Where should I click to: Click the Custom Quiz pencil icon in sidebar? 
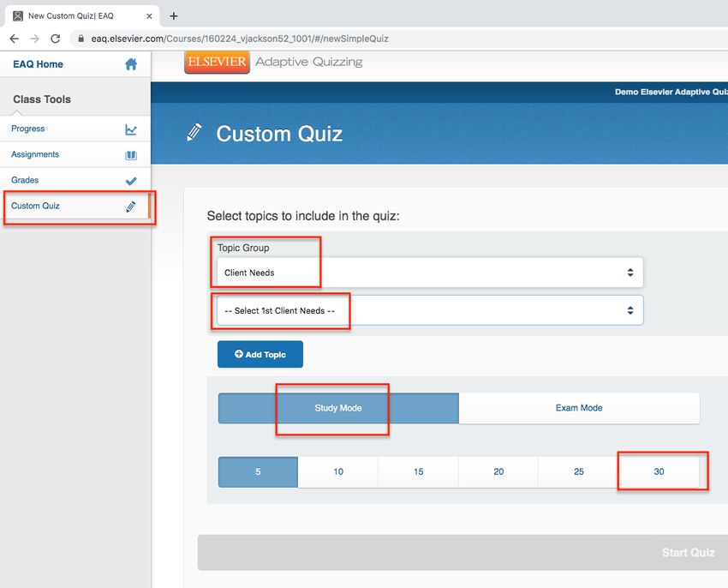(x=131, y=207)
